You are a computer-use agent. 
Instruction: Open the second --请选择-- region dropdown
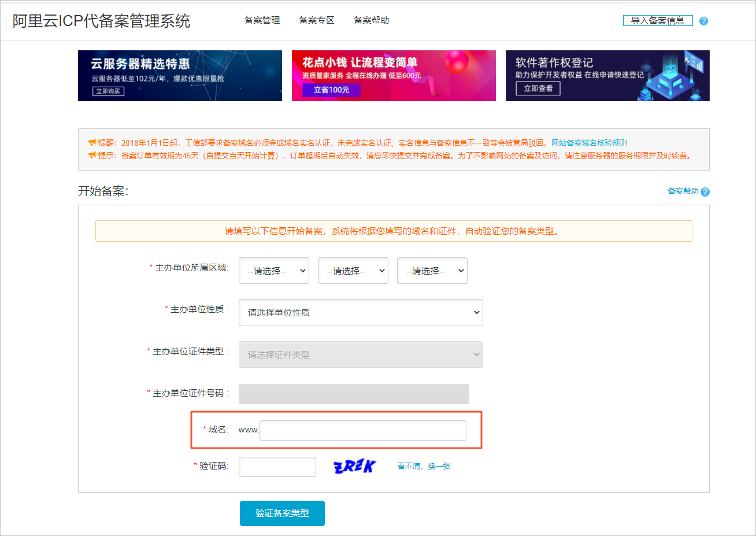click(x=353, y=270)
